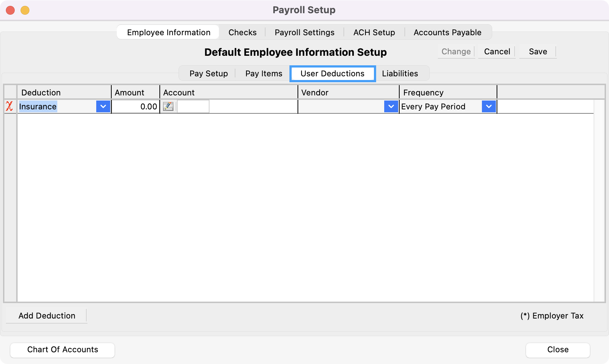
Task: Switch to the Checks tab
Action: pyautogui.click(x=242, y=32)
